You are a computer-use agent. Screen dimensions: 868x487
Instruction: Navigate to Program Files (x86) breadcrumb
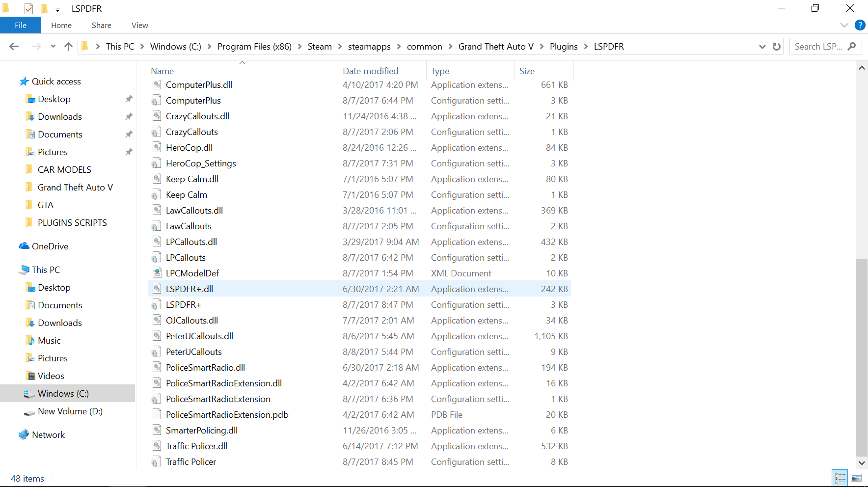pyautogui.click(x=254, y=47)
